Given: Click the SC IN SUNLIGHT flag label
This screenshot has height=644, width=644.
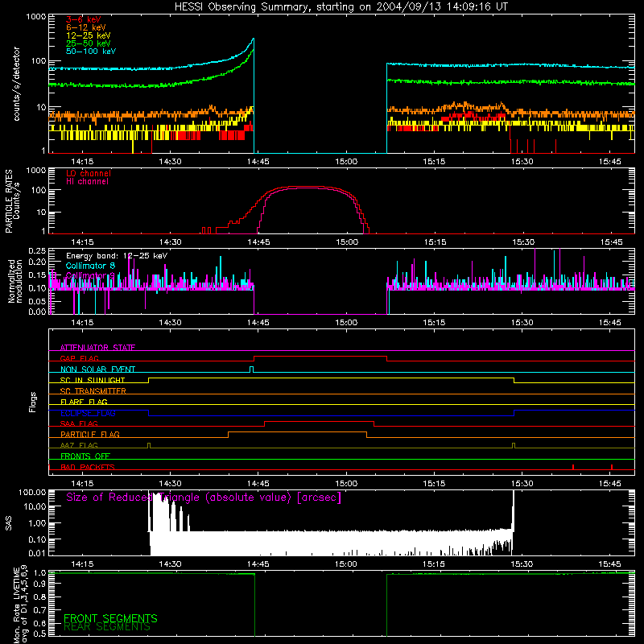Looking at the screenshot, I should [x=93, y=380].
